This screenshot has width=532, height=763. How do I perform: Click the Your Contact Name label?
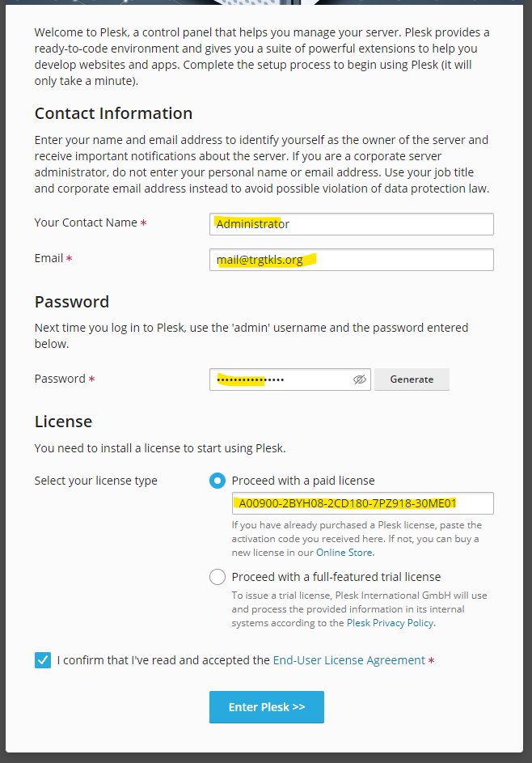86,223
